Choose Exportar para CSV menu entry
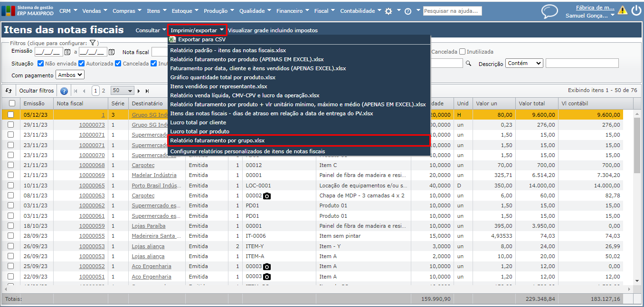Screen dimensions: 644x307 202,40
